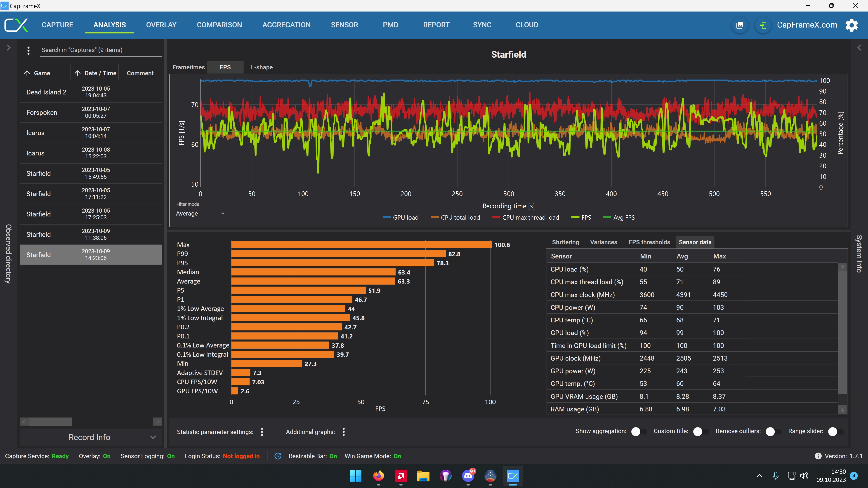This screenshot has width=868, height=488.
Task: Open the Additional graphs three-dot menu
Action: coord(344,432)
